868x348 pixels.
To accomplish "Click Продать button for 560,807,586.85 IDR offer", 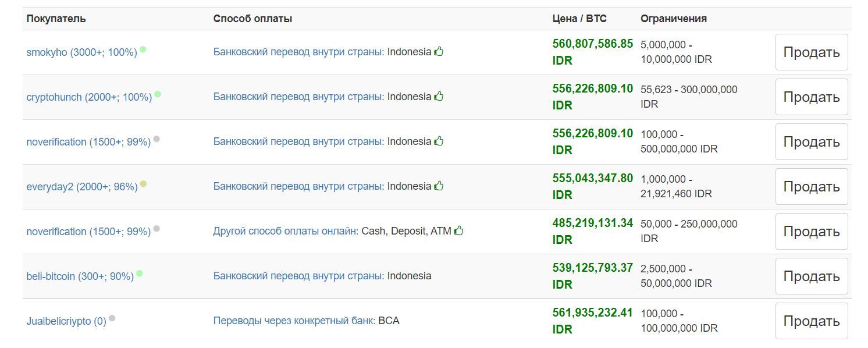I will coord(812,52).
